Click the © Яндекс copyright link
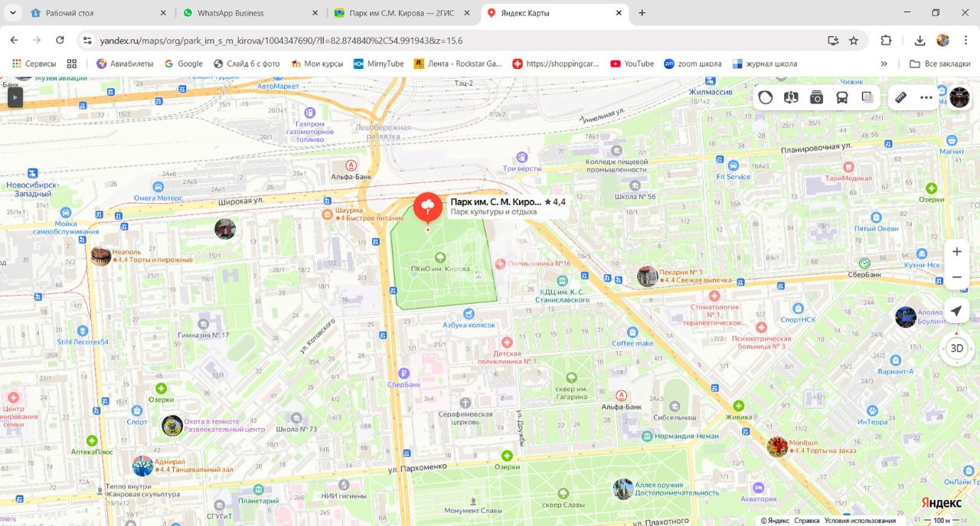The height and width of the screenshot is (526, 980). [x=775, y=521]
